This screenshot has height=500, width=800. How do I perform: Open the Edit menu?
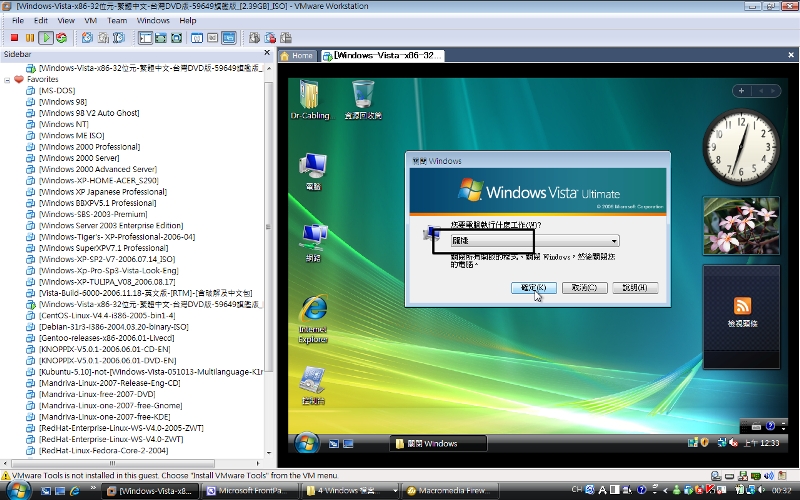(41, 20)
